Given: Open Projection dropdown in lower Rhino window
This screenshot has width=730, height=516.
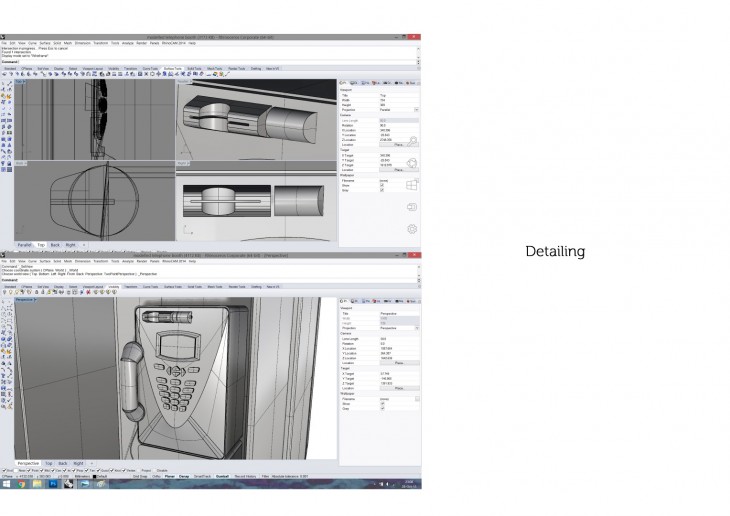Looking at the screenshot, I should coord(416,327).
